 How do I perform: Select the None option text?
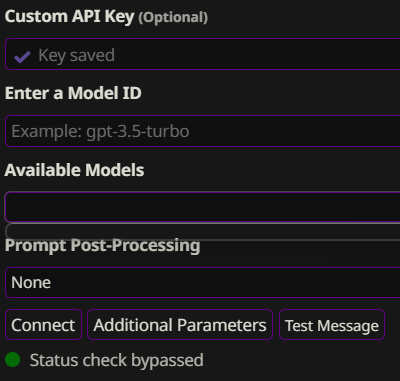[x=31, y=283]
